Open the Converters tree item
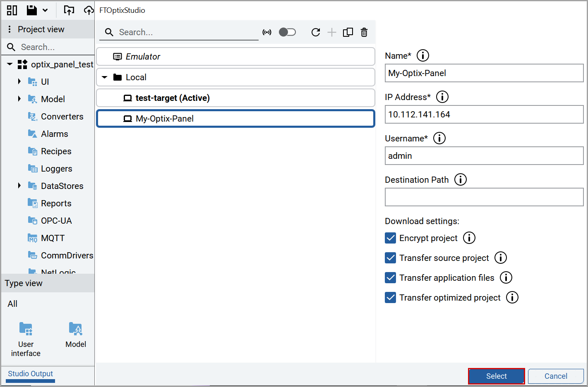Image resolution: width=588 pixels, height=387 pixels. pos(62,117)
